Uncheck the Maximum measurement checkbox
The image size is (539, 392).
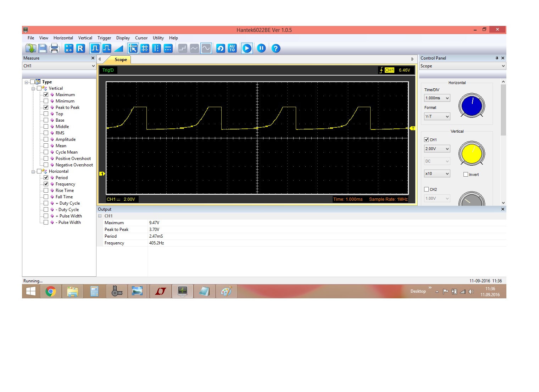tap(46, 95)
